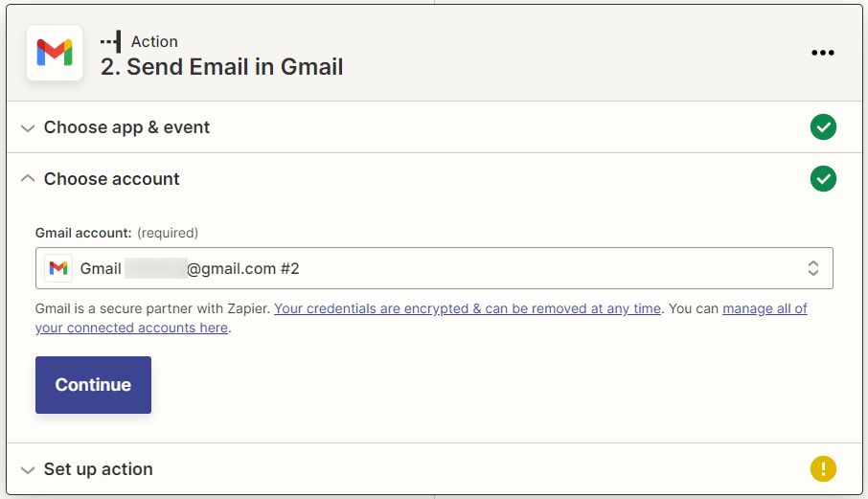Click the small Gmail icon in account field
Viewport: 868px width, 499px height.
(x=58, y=269)
